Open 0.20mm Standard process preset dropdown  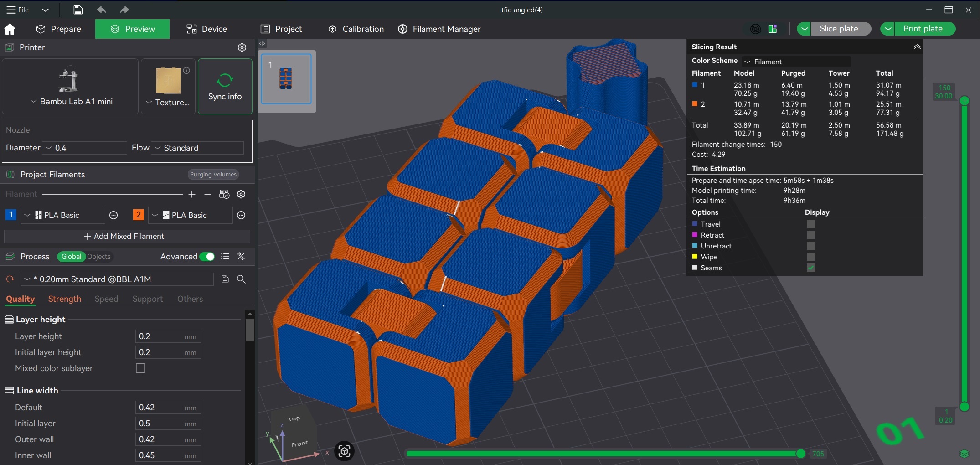[x=117, y=279]
